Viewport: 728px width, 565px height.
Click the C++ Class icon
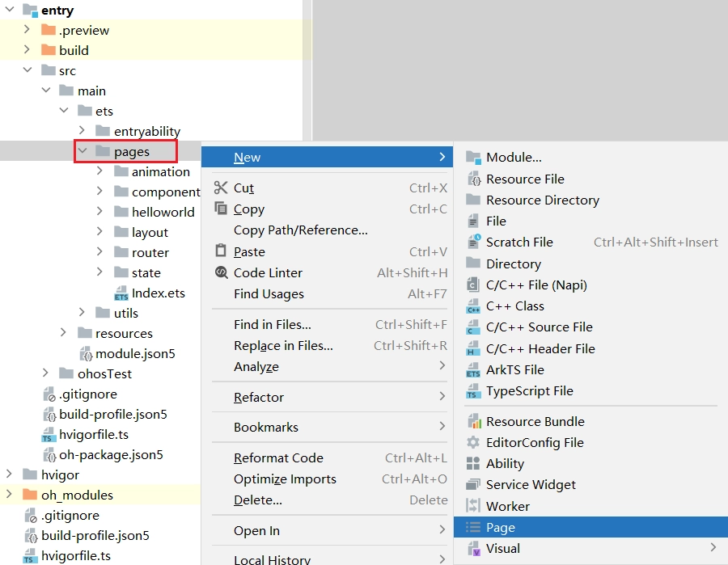[x=473, y=306]
